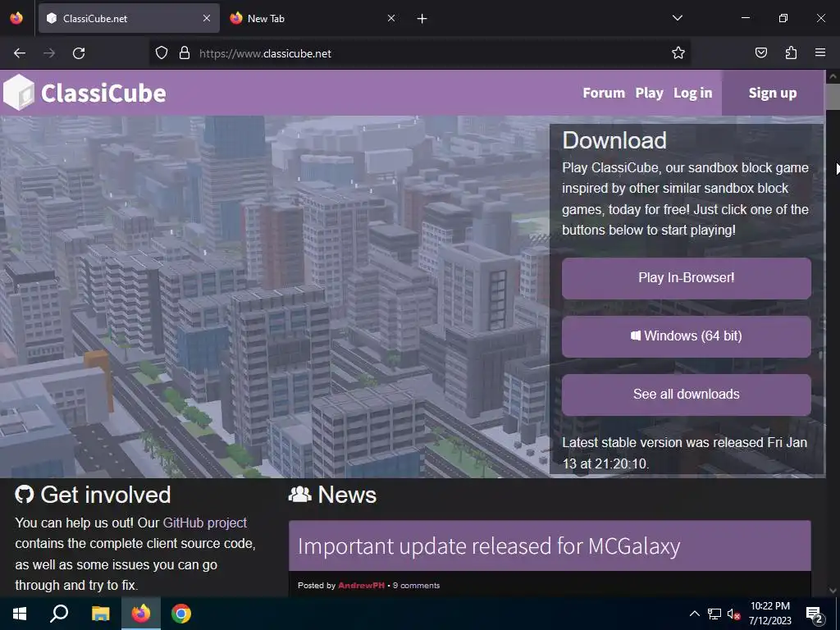Image resolution: width=840 pixels, height=630 pixels.
Task: Switch to the ClassiCube.net tab
Action: (129, 18)
